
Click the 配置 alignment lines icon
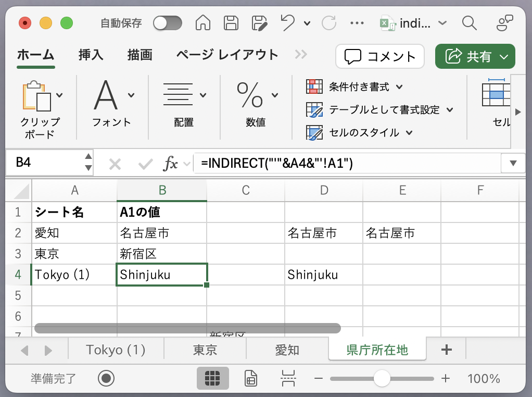click(178, 94)
